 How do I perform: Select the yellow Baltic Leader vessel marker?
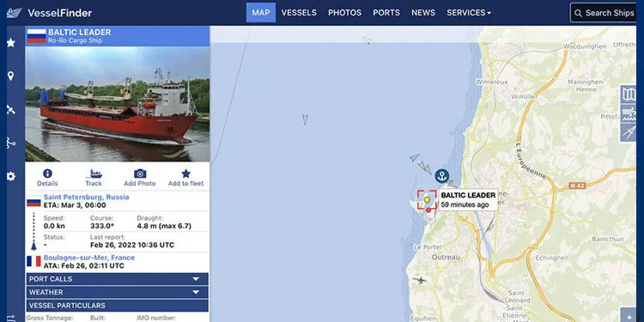(427, 199)
